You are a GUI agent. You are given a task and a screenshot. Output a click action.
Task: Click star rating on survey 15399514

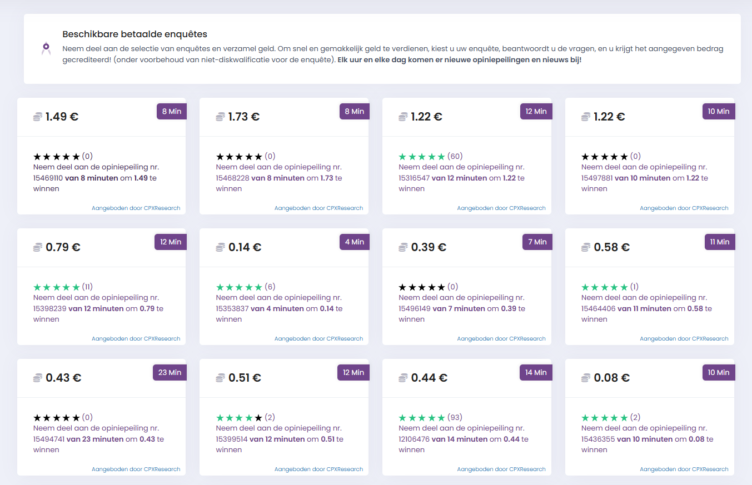point(238,417)
